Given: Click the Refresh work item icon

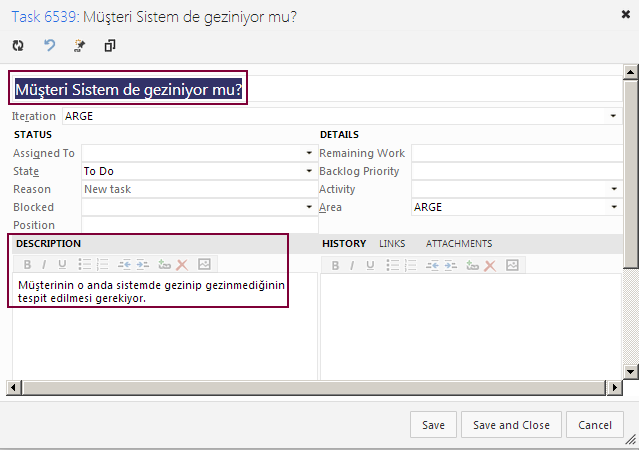Looking at the screenshot, I should 18,45.
